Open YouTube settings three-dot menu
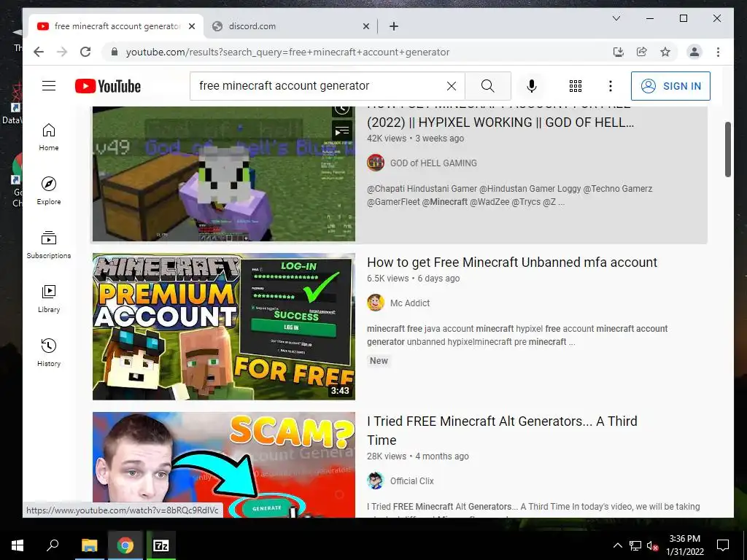 point(611,86)
